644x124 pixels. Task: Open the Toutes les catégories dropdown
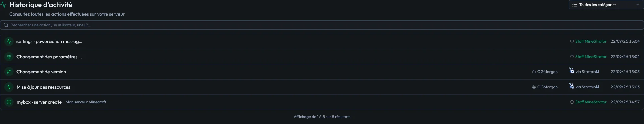pos(606,5)
